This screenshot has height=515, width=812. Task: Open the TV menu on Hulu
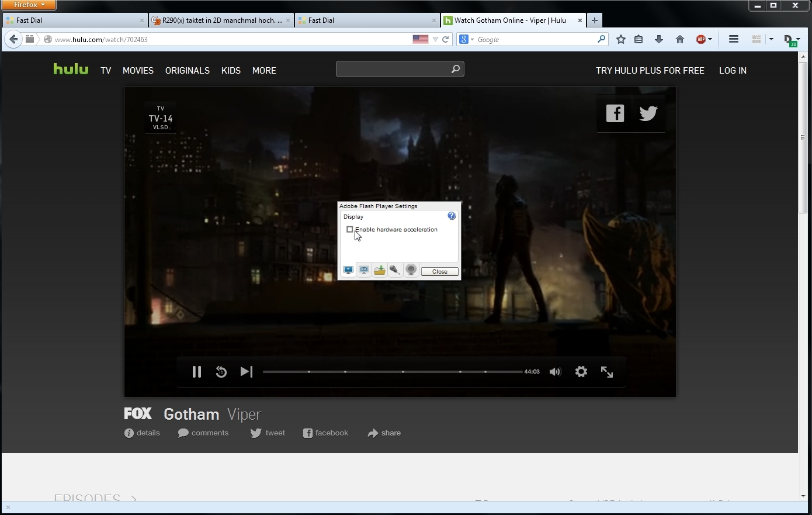coord(106,70)
